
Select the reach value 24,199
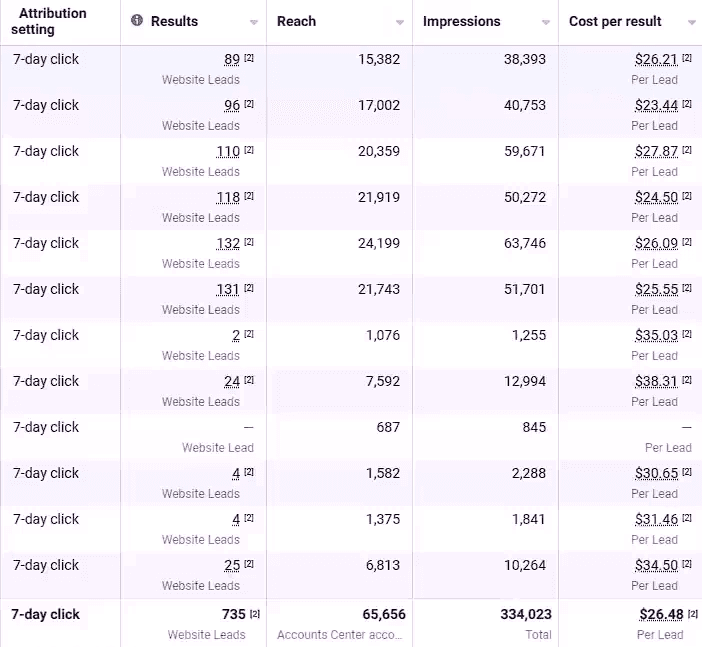pyautogui.click(x=379, y=243)
